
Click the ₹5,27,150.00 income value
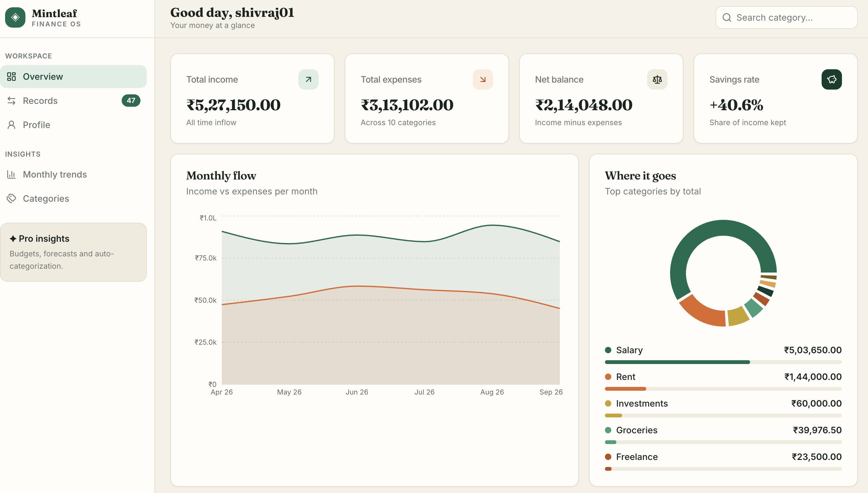233,105
